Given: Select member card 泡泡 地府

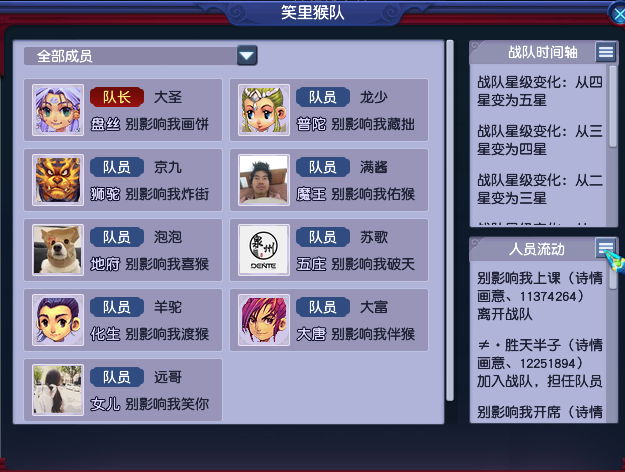Looking at the screenshot, I should tap(123, 250).
